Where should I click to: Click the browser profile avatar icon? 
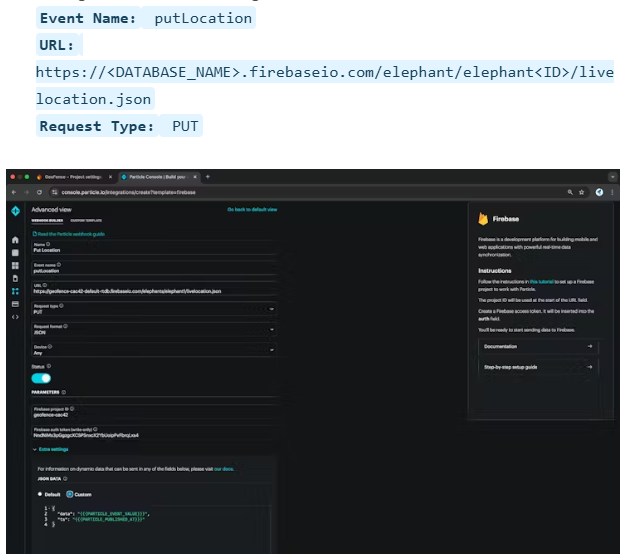599,191
